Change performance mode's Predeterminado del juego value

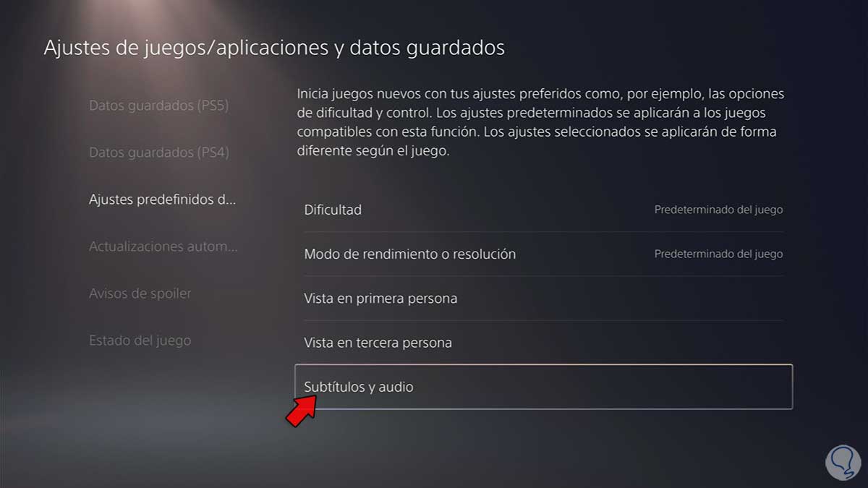point(718,254)
